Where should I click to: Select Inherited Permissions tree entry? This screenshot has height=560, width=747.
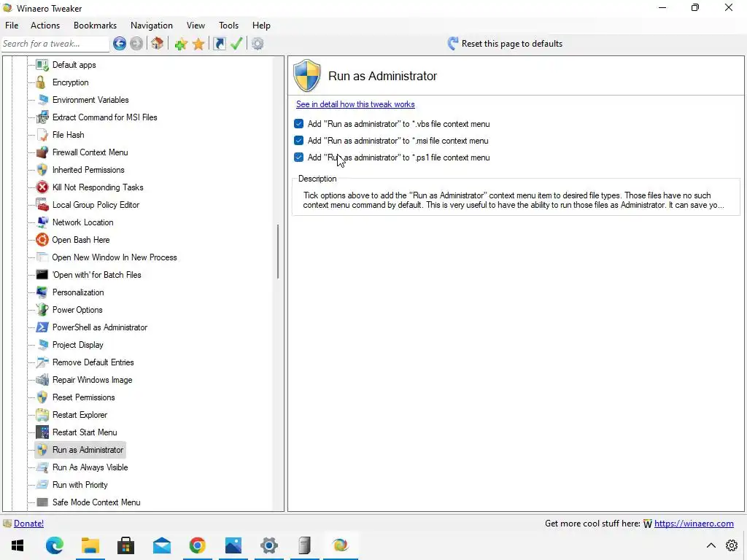[88, 170]
